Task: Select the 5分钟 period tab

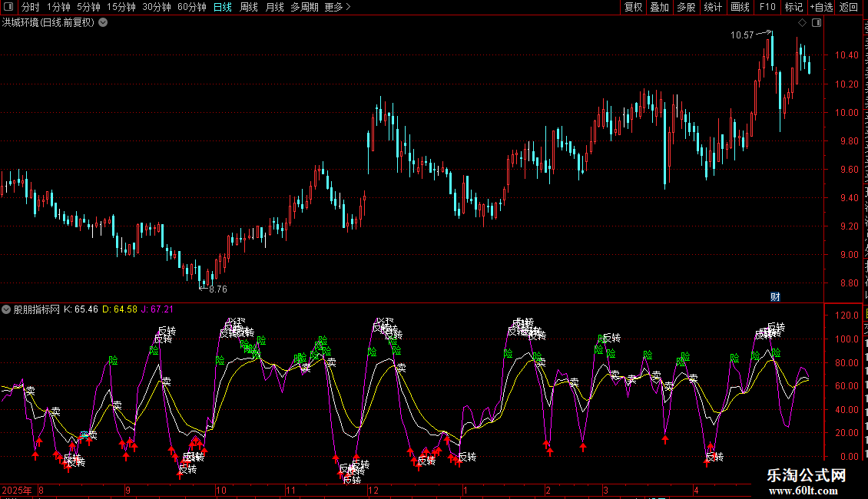Action: click(x=88, y=7)
